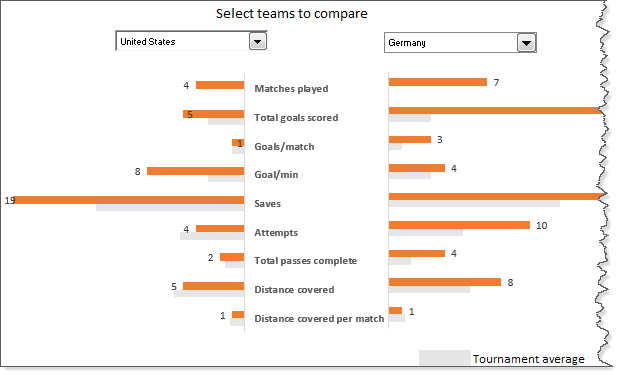
Task: Select the Goal/min category label
Action: (x=276, y=175)
